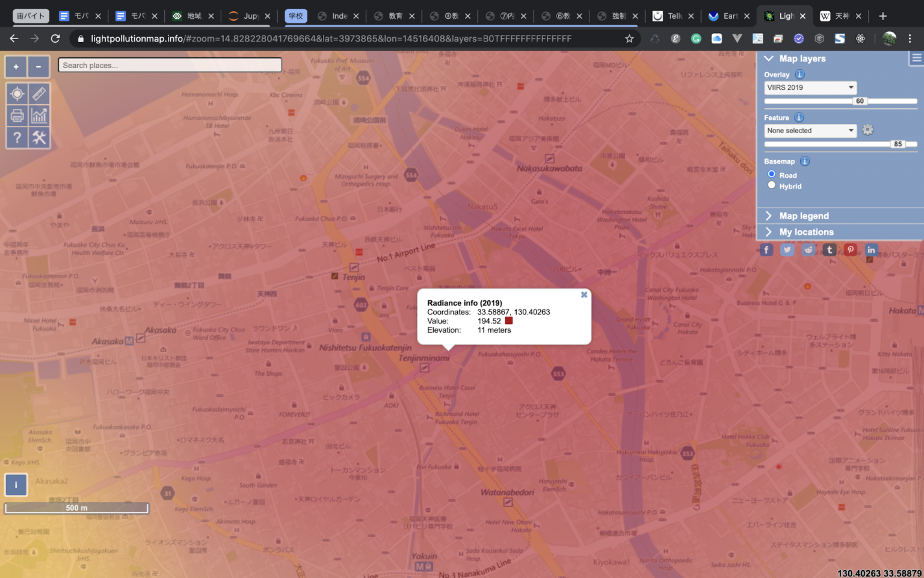Click the Nishitetsu Fukuokatenjin label
Screen dimensions: 924x578
365,347
